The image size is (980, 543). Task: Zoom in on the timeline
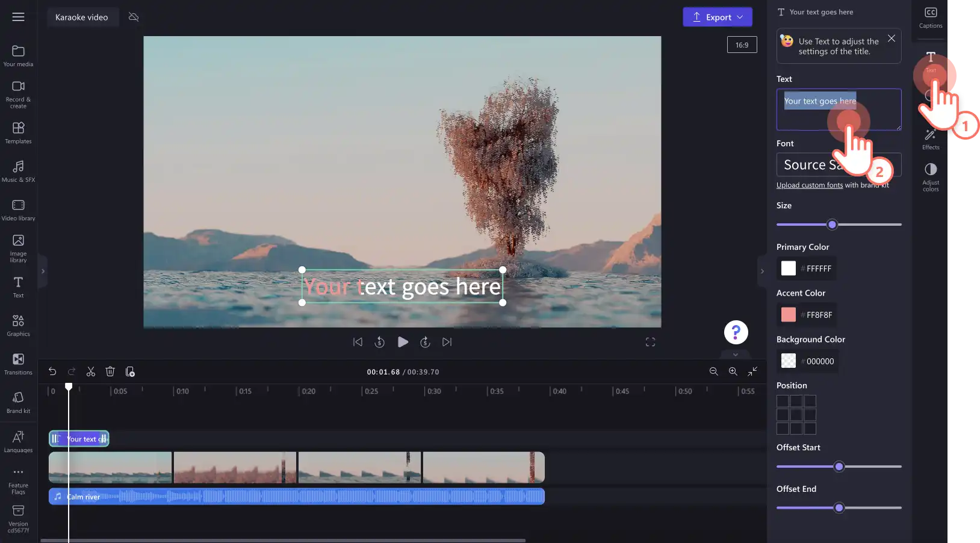[x=733, y=371]
